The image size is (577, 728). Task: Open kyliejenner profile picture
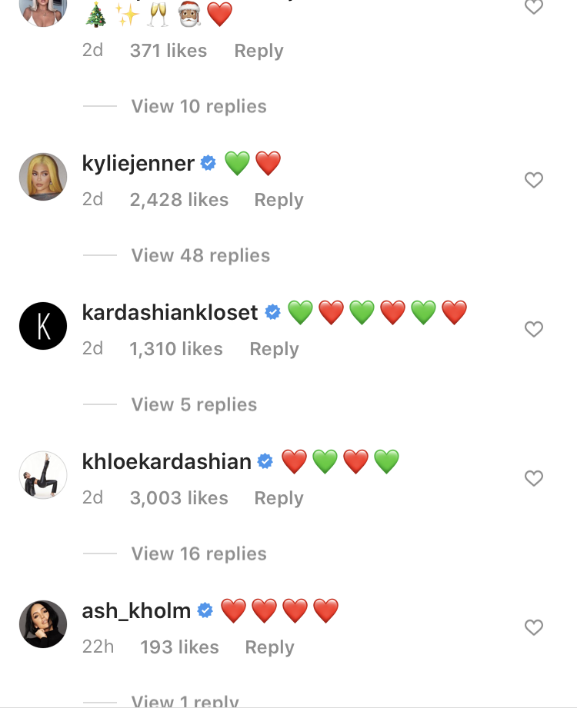pos(43,177)
